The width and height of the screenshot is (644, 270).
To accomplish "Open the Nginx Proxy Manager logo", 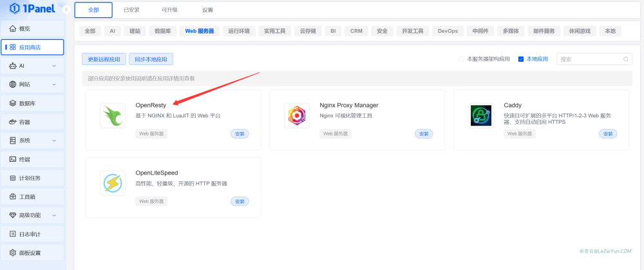I will [x=296, y=115].
